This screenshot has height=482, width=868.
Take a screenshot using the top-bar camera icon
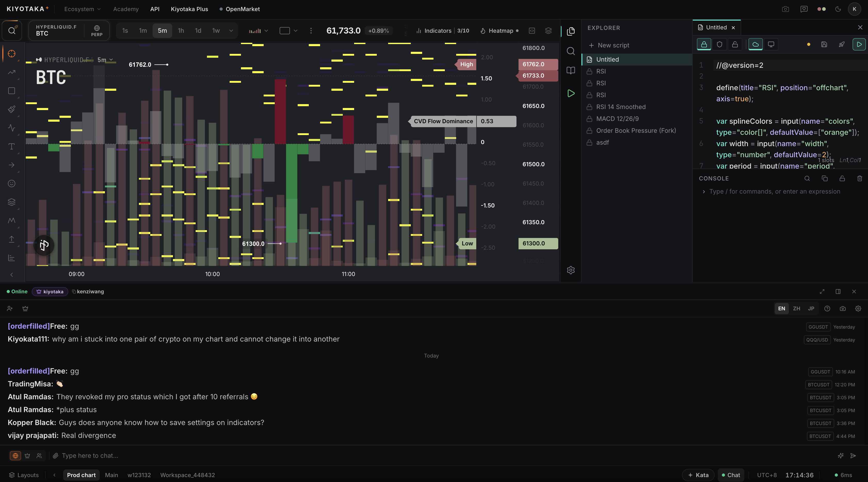(786, 9)
